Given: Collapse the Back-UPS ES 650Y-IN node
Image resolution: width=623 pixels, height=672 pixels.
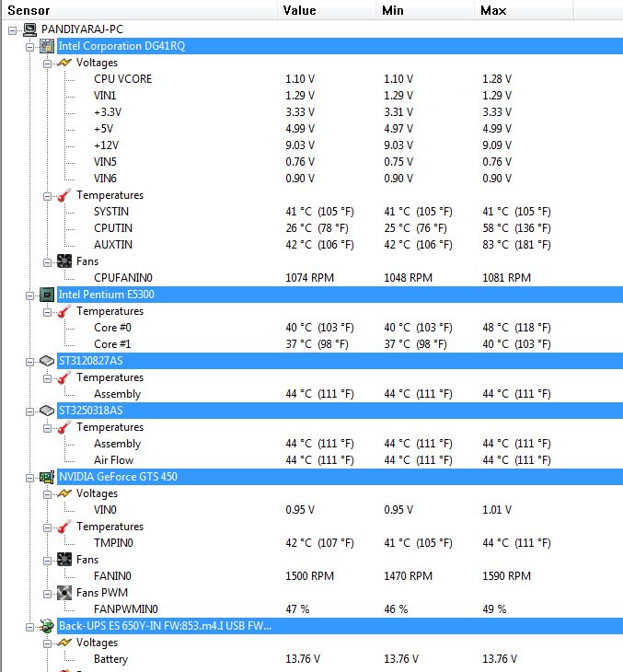Looking at the screenshot, I should (x=29, y=627).
